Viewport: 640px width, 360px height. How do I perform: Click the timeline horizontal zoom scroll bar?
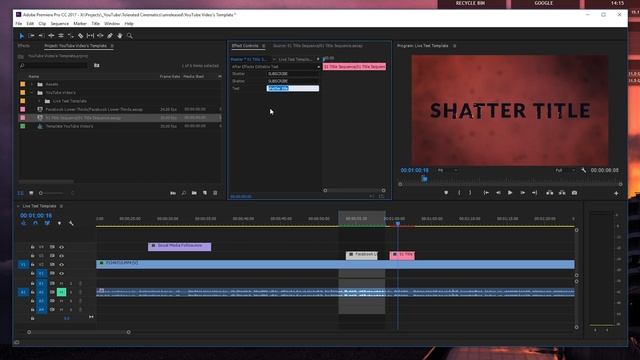coord(79,332)
